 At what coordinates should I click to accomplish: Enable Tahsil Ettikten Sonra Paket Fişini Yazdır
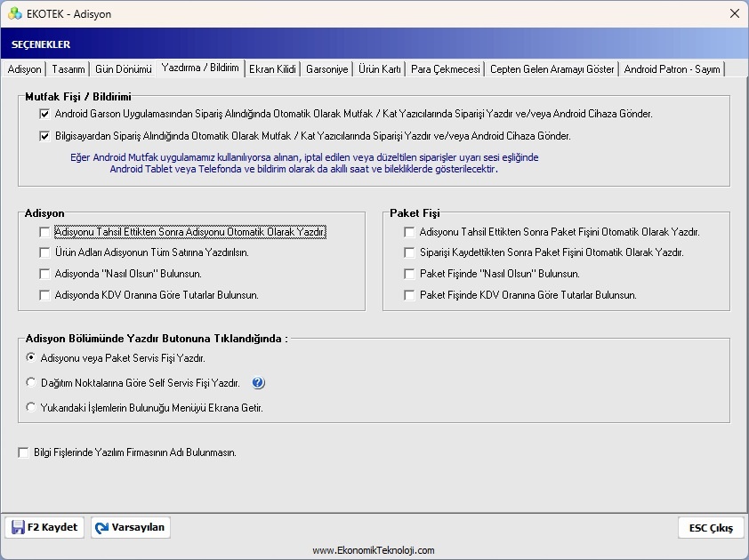[x=409, y=232]
